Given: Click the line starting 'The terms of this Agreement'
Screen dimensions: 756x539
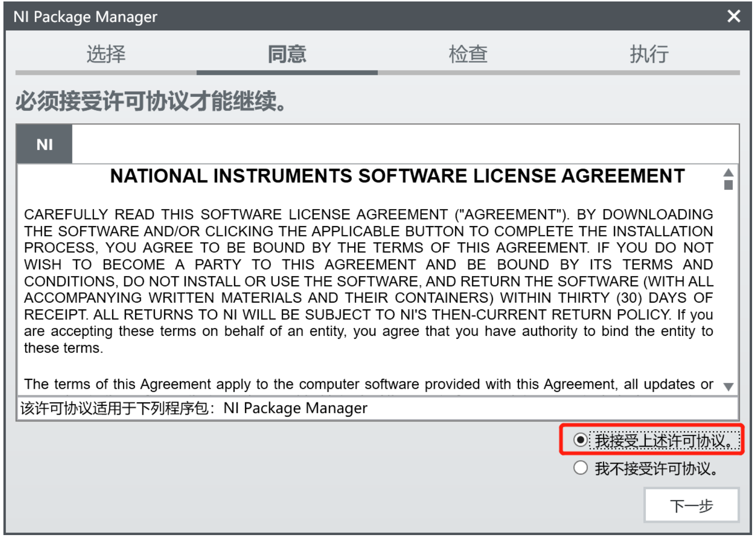Looking at the screenshot, I should pyautogui.click(x=368, y=384).
